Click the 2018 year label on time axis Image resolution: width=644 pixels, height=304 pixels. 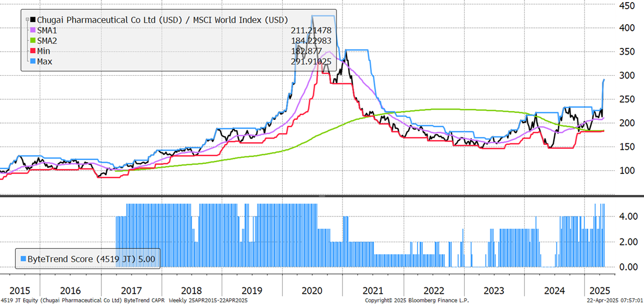tap(191, 290)
